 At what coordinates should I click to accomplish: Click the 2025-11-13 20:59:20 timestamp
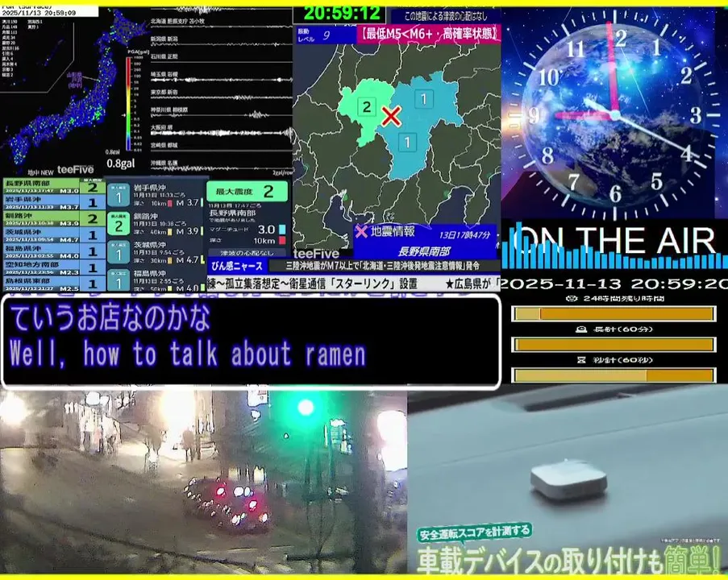pos(614,284)
